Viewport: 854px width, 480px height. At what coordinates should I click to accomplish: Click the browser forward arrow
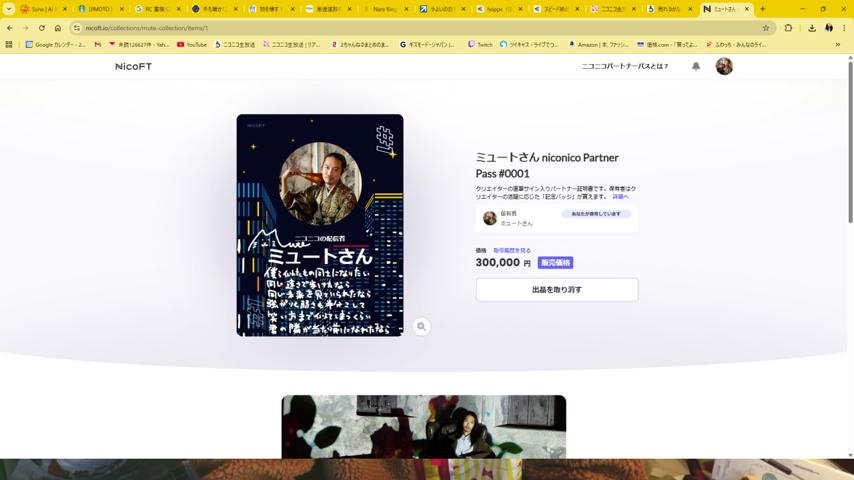click(26, 28)
